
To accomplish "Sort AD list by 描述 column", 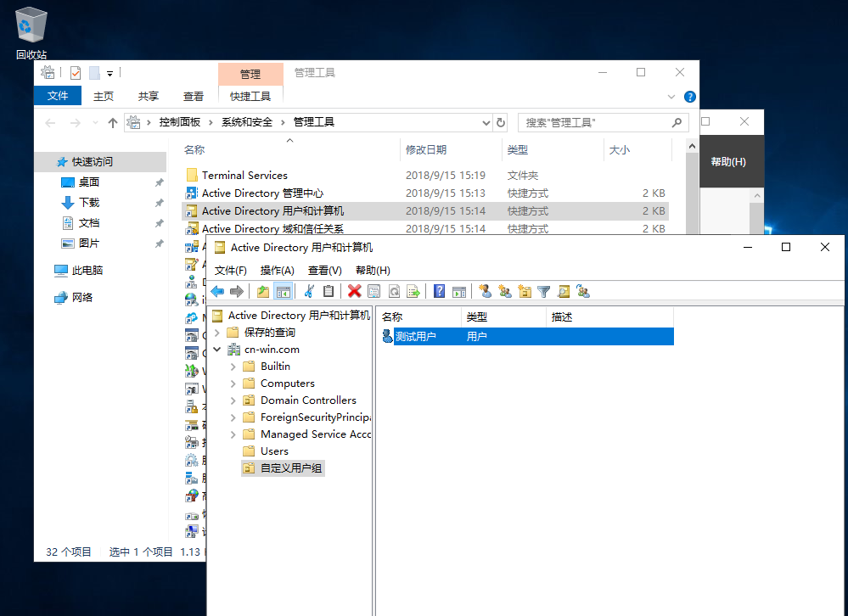I will pos(609,317).
